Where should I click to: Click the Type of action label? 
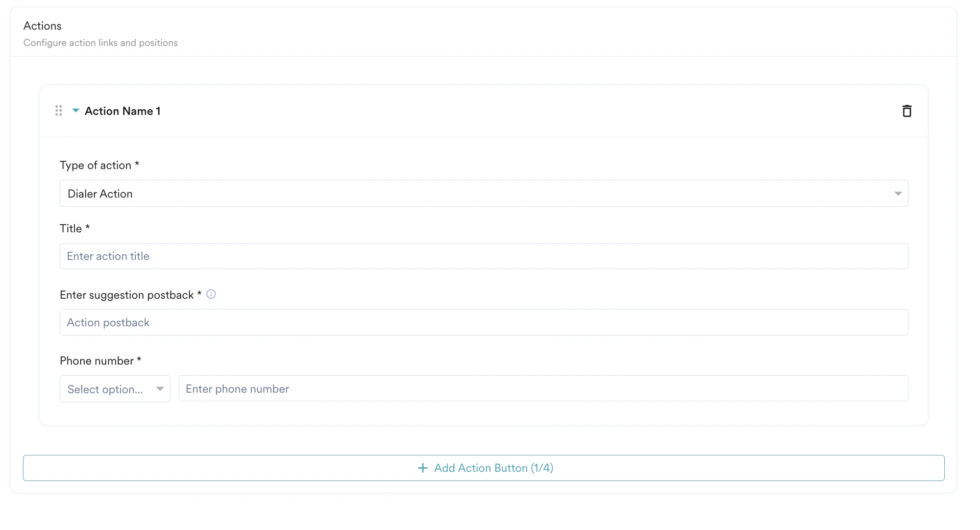[100, 165]
